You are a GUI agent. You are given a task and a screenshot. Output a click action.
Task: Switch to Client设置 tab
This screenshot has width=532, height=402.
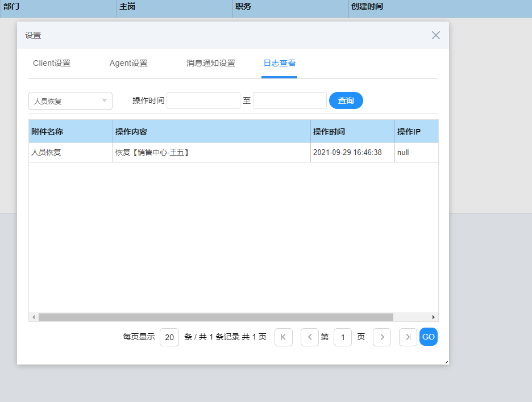[x=52, y=64]
